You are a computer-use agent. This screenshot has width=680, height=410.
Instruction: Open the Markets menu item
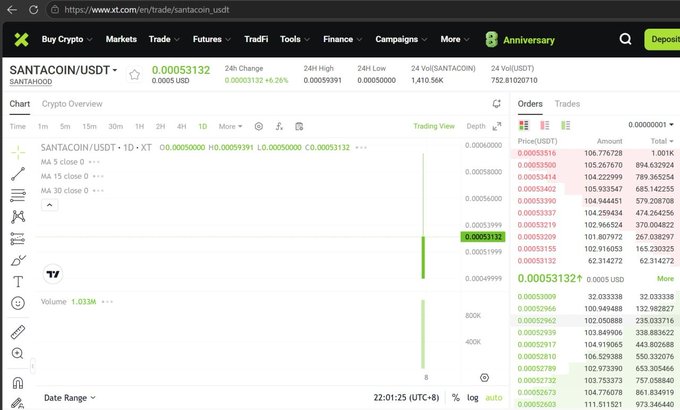click(121, 39)
